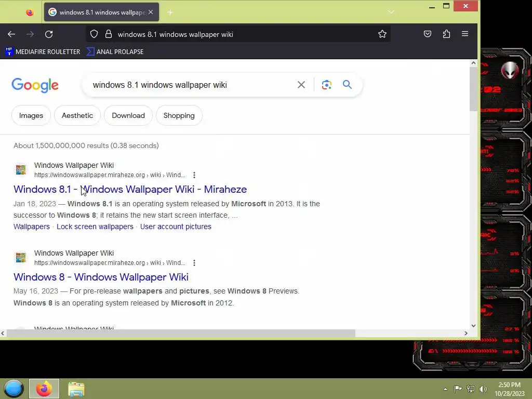The image size is (532, 399).
Task: Show hidden system tray icons
Action: (x=445, y=389)
